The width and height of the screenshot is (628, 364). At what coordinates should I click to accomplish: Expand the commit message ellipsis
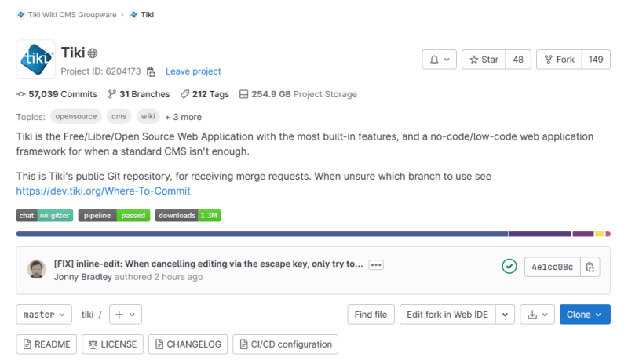point(376,264)
